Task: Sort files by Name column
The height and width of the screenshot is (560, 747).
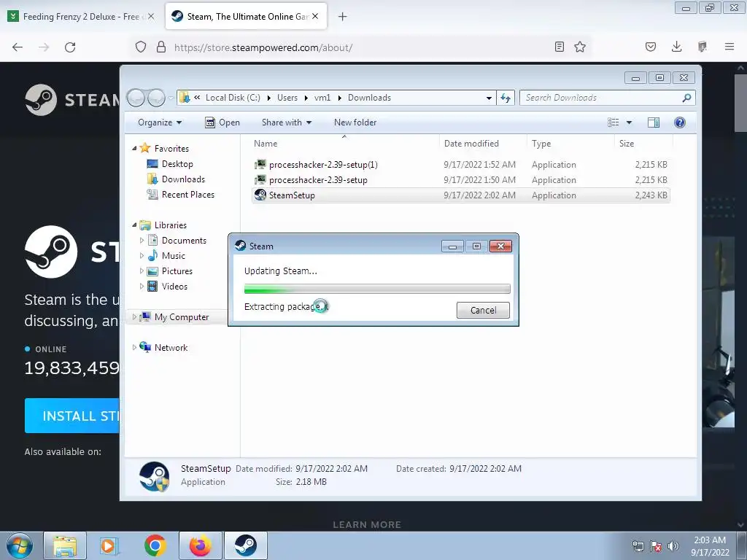Action: tap(344, 144)
